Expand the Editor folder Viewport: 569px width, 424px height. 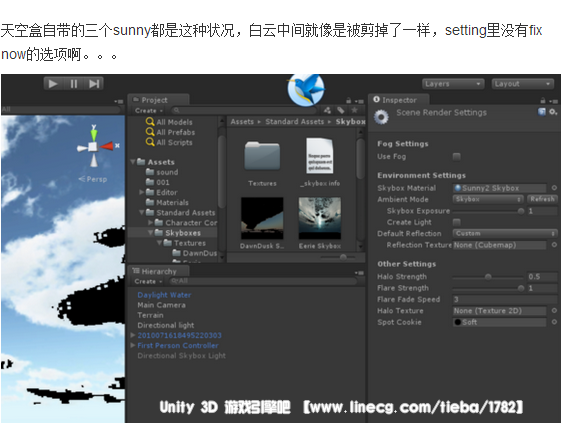coord(142,192)
